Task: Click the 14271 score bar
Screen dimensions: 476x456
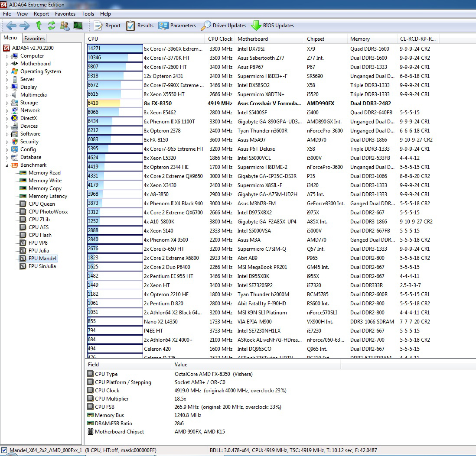Action: pos(115,49)
